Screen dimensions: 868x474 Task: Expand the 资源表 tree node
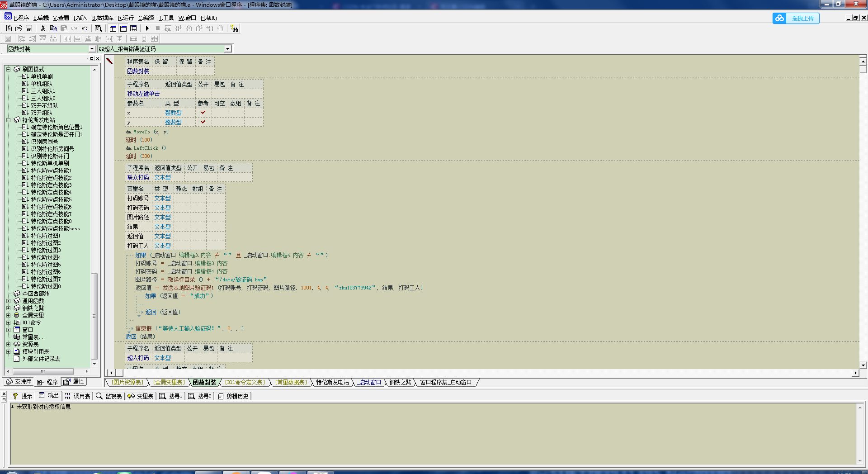tap(8, 344)
